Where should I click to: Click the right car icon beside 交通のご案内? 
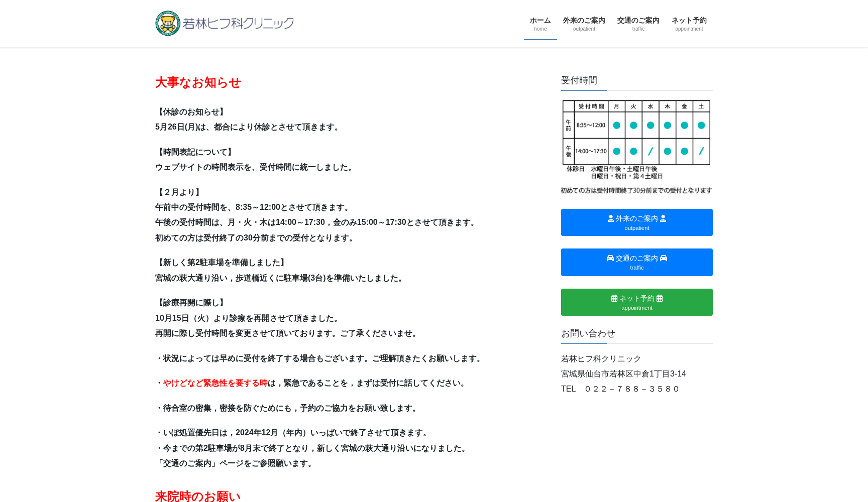[x=664, y=258]
